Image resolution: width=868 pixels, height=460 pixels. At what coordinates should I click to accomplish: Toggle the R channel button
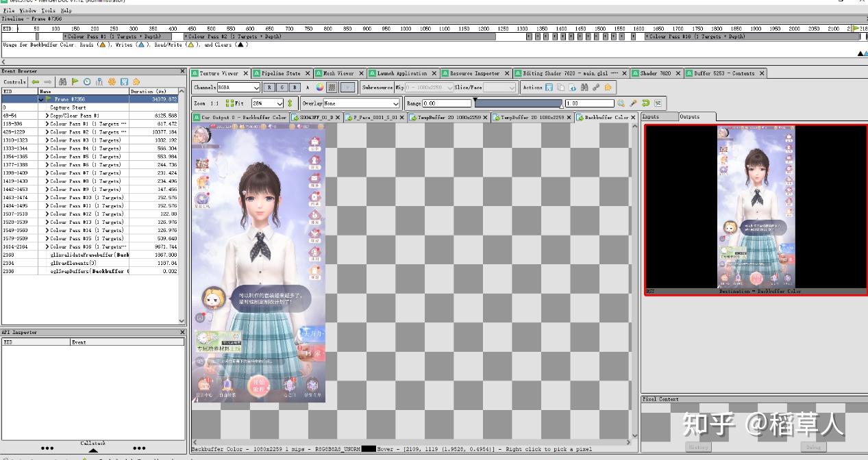pos(270,87)
